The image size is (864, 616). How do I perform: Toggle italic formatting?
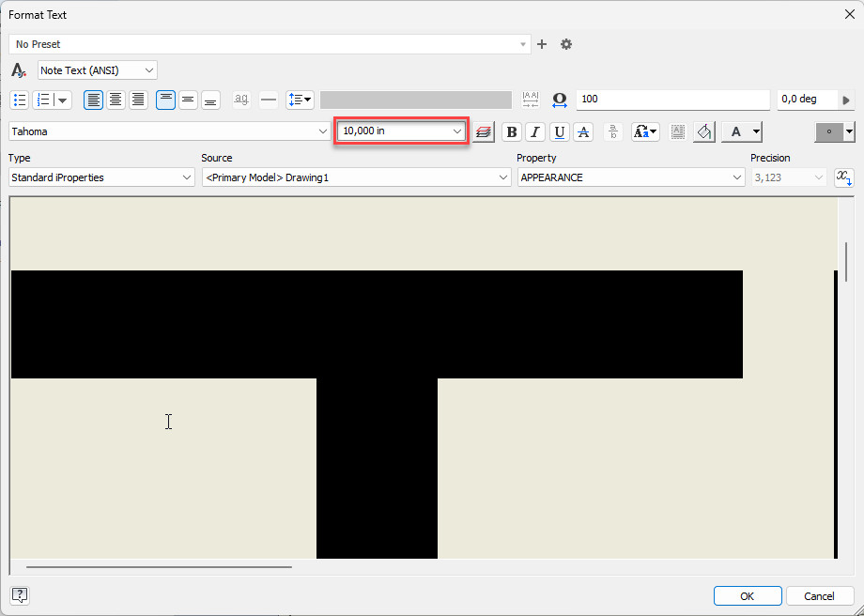tap(534, 131)
